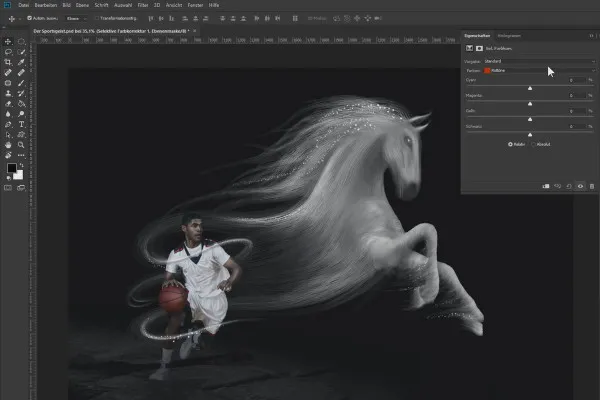Select the Move tool in the toolbox

tap(8, 41)
